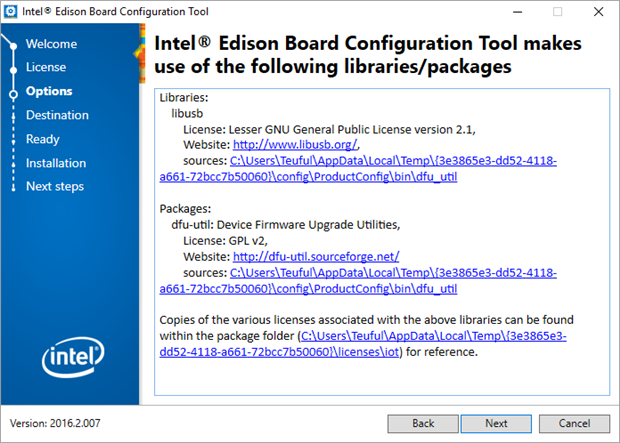Open the licenses\iot package folder link
The image size is (620, 443).
436,337
